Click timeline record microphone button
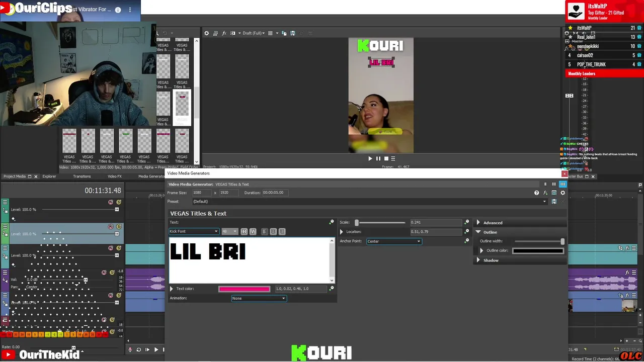644x362 pixels. click(x=130, y=349)
